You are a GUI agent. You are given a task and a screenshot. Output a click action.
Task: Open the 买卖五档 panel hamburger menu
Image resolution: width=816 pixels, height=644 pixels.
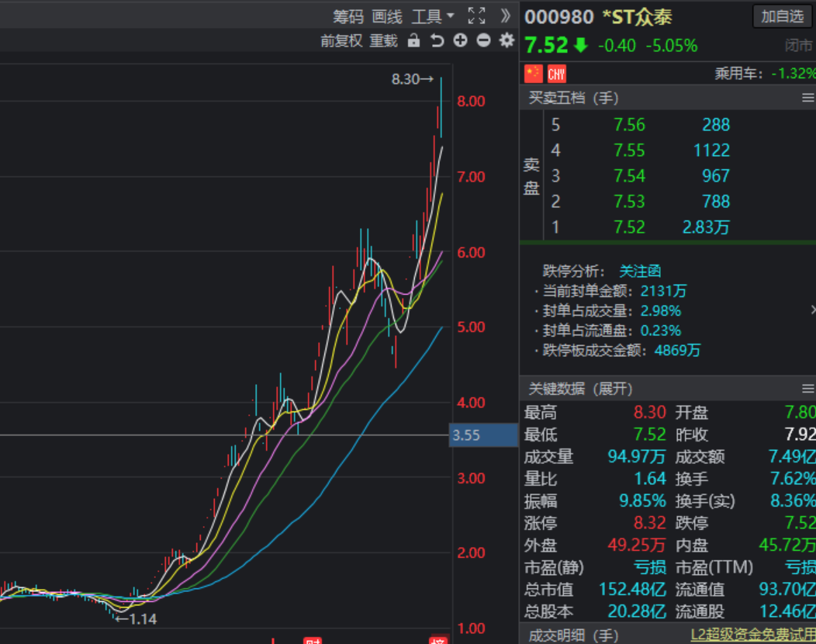tap(807, 98)
